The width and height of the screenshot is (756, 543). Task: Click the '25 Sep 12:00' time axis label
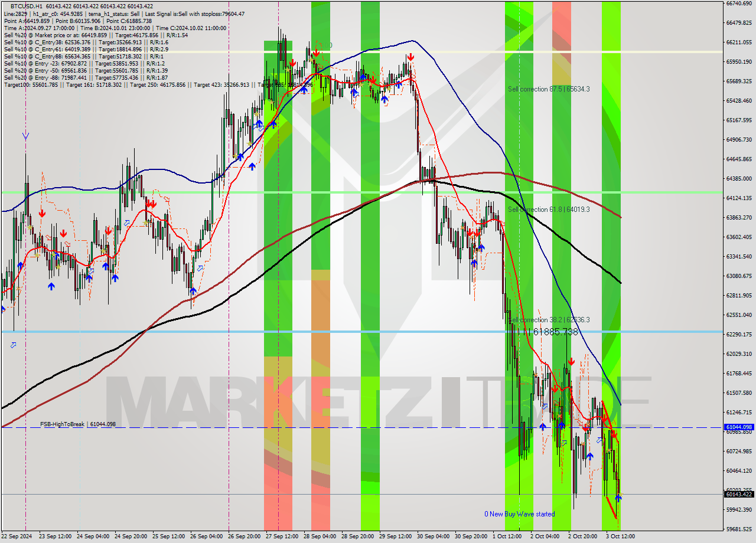[x=169, y=537]
